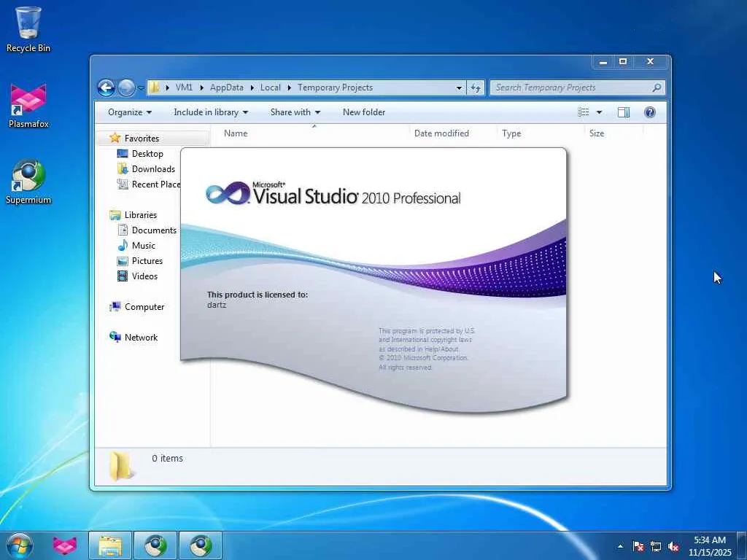Show hidden tray icons arrow

[x=620, y=547]
